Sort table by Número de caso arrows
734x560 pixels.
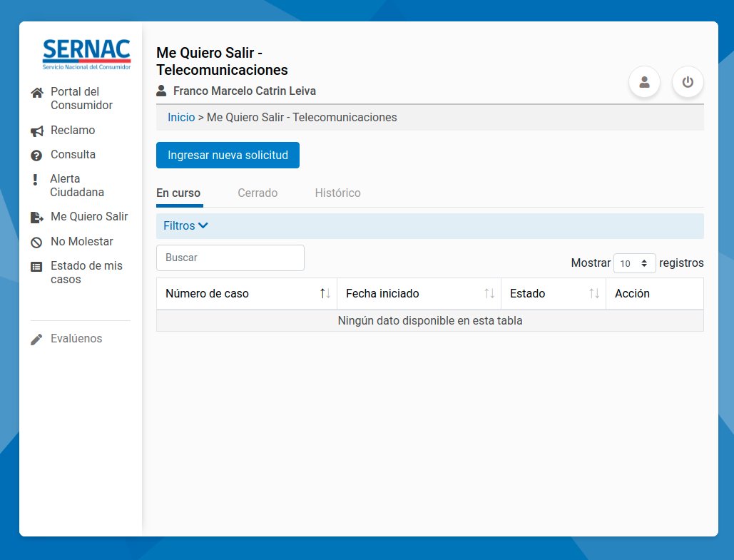point(325,294)
